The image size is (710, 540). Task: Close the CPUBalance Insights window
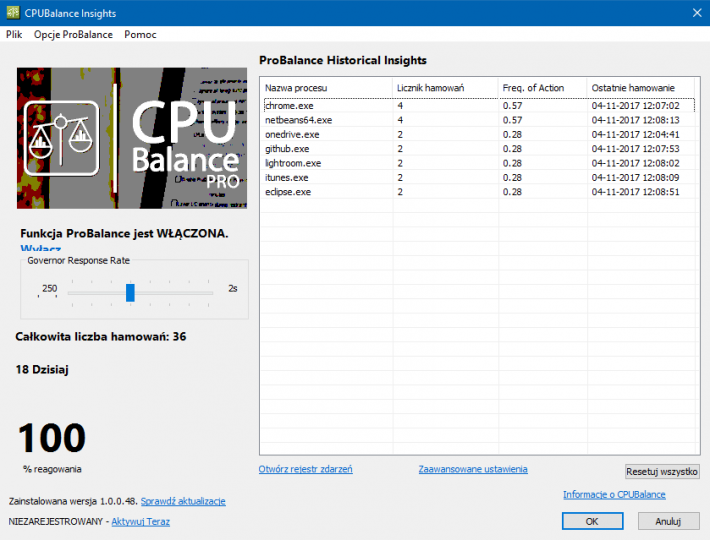(697, 13)
